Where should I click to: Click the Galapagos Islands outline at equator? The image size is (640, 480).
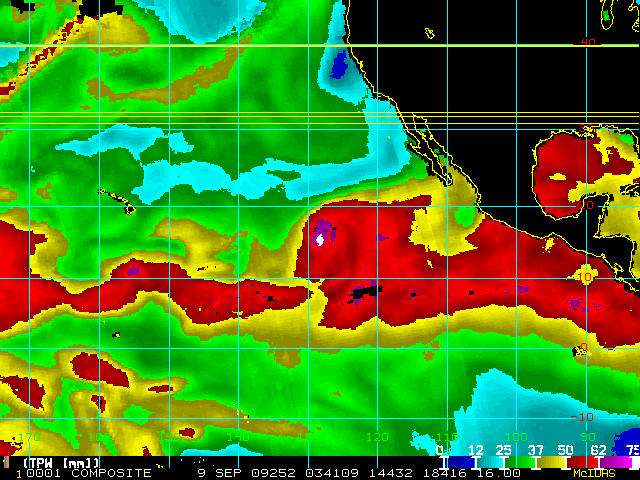[579, 351]
